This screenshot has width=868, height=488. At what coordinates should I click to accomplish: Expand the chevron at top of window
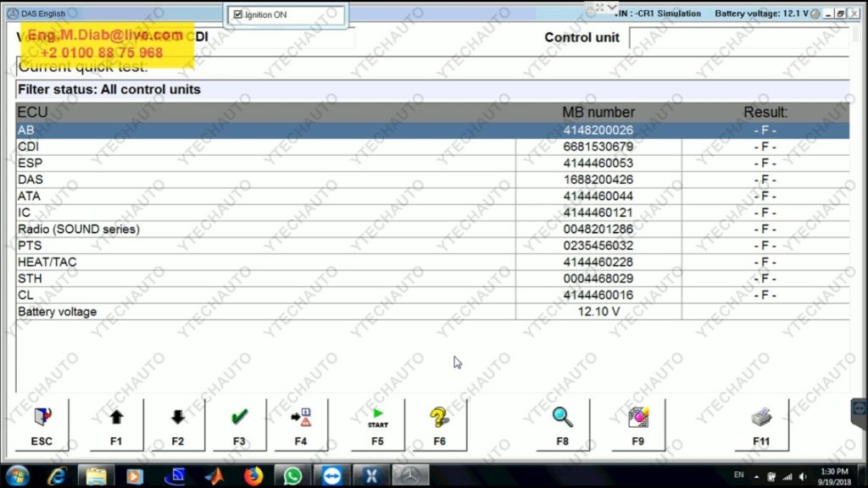[613, 7]
